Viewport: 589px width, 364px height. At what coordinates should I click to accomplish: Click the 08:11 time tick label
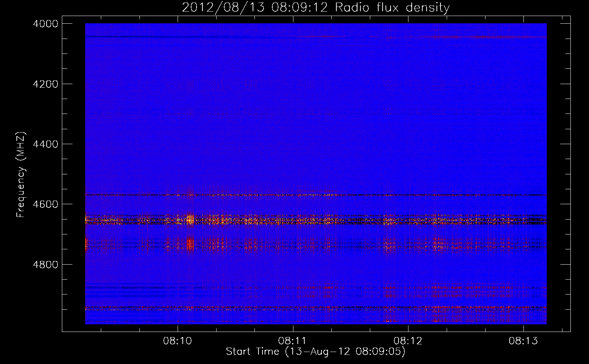coord(293,341)
